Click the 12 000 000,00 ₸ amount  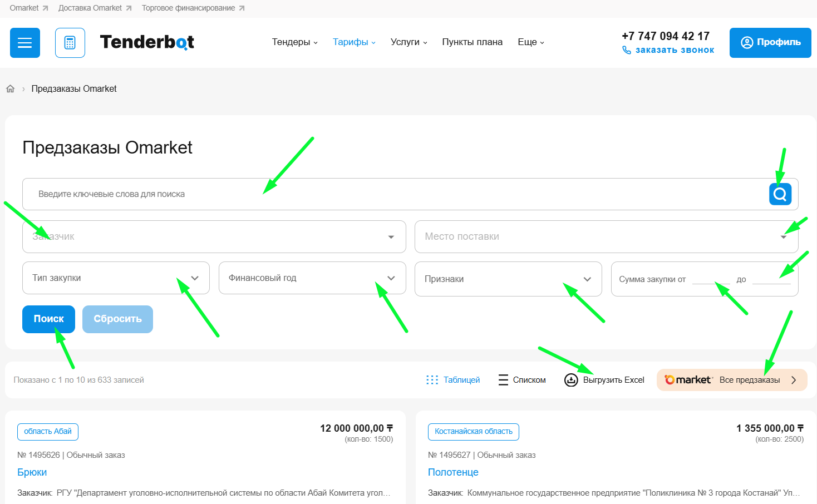[x=357, y=428]
